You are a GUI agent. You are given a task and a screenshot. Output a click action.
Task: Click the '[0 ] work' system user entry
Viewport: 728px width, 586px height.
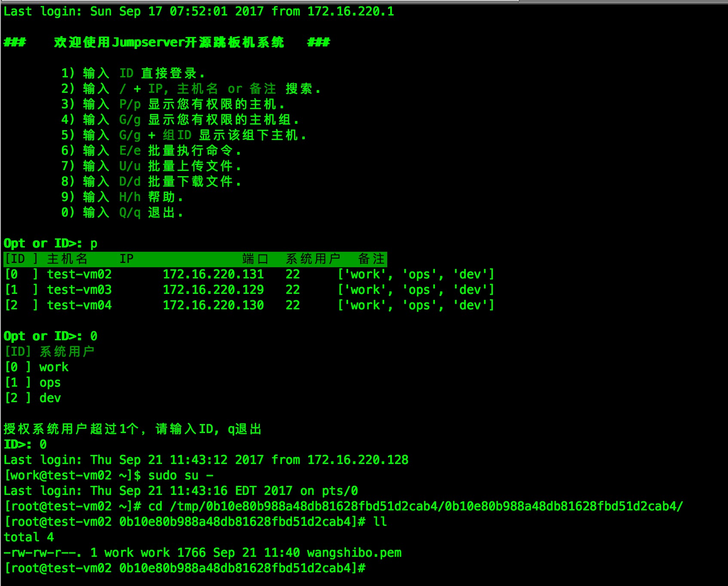(x=37, y=367)
